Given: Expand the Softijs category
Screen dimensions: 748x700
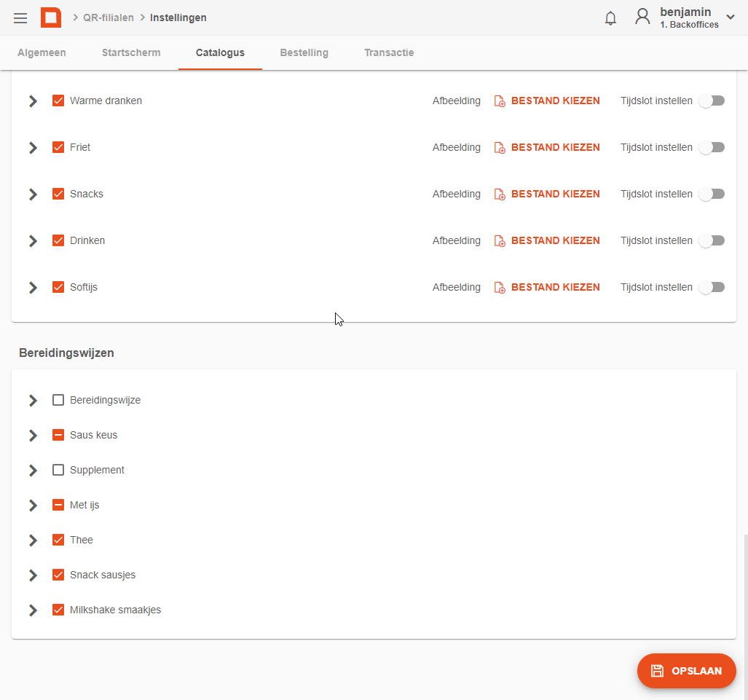Looking at the screenshot, I should (33, 288).
